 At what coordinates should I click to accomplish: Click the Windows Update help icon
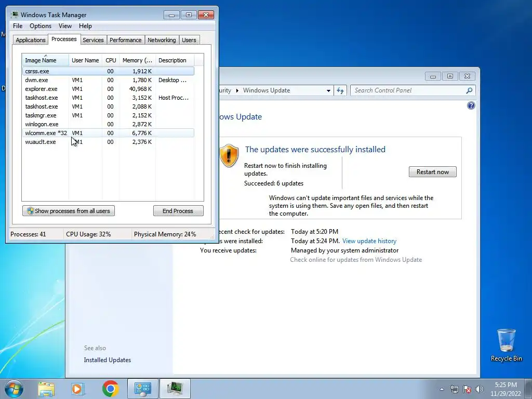tap(471, 105)
